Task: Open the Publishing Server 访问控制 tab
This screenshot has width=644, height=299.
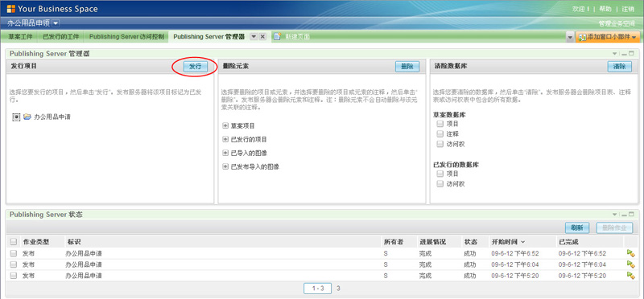Action: coord(126,36)
